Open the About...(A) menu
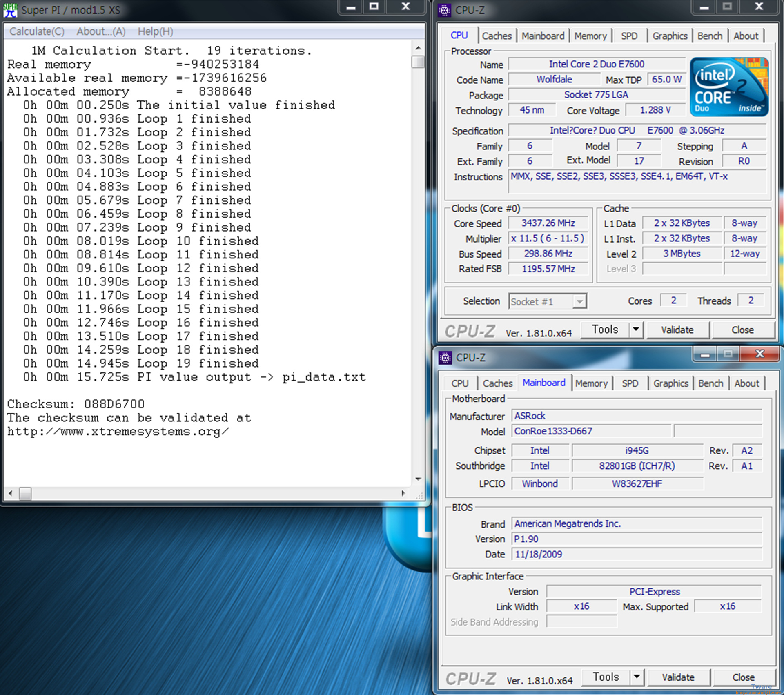Image resolution: width=784 pixels, height=695 pixels. pos(101,31)
